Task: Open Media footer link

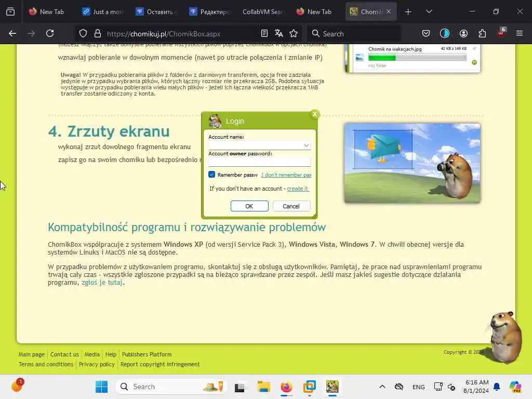Action: (92, 354)
